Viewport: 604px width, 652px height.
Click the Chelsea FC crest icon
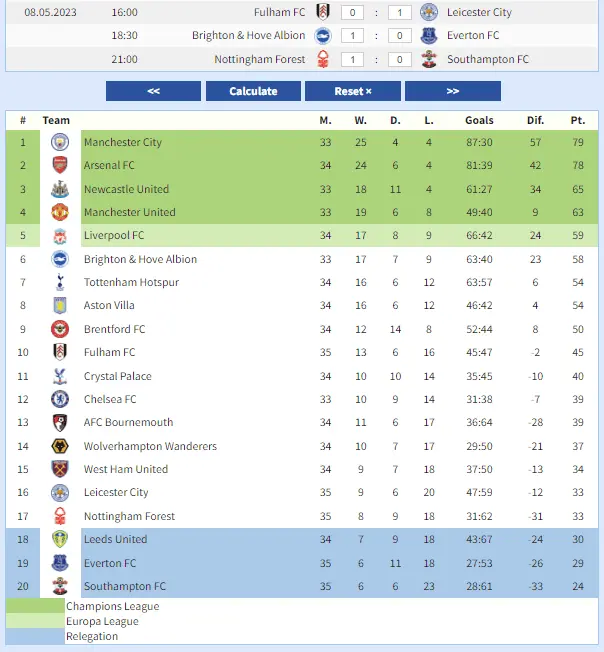pyautogui.click(x=60, y=399)
